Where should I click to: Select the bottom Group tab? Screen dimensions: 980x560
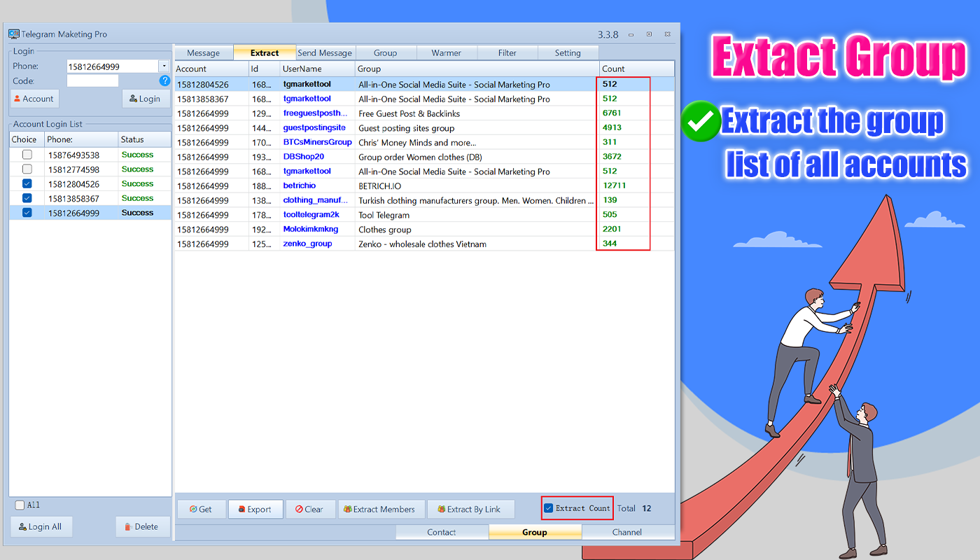(535, 533)
